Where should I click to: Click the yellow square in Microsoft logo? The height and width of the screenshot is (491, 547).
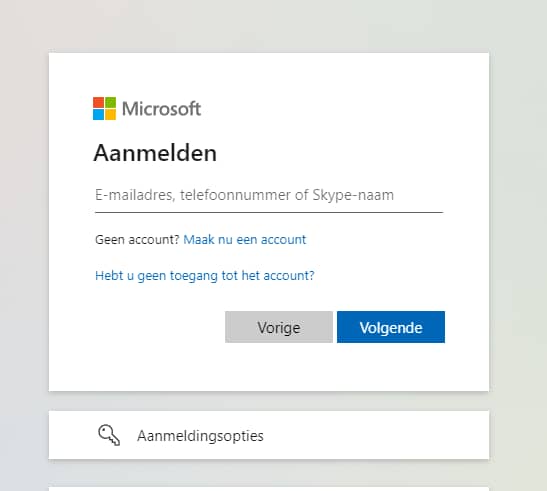(x=111, y=114)
